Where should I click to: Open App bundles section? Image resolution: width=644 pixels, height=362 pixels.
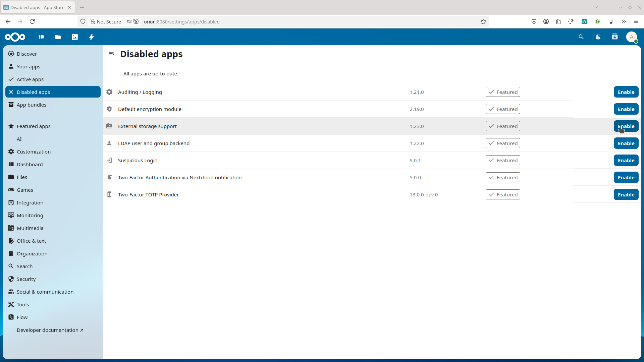coord(53,105)
